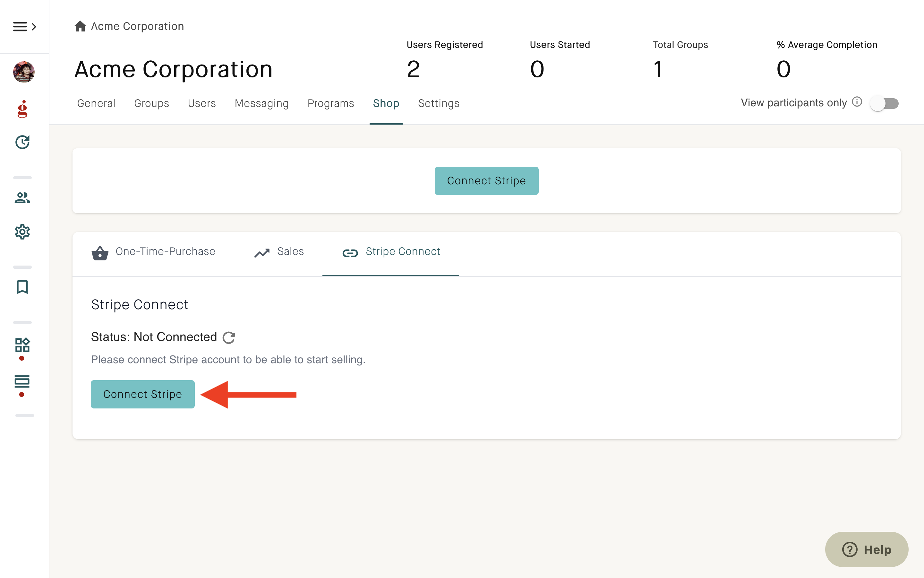Image resolution: width=924 pixels, height=578 pixels.
Task: Click the Acme Corporation breadcrumb link
Action: (137, 26)
